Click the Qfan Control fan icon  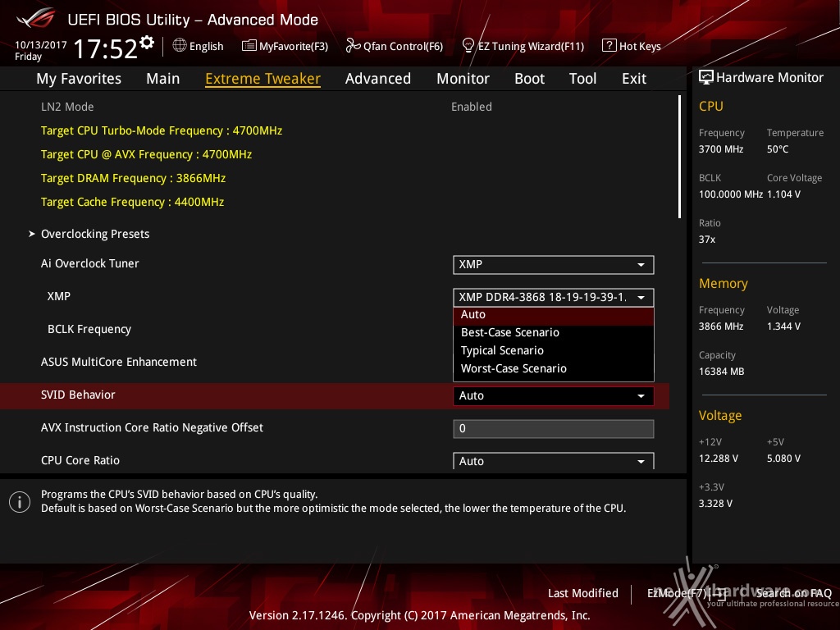point(353,46)
